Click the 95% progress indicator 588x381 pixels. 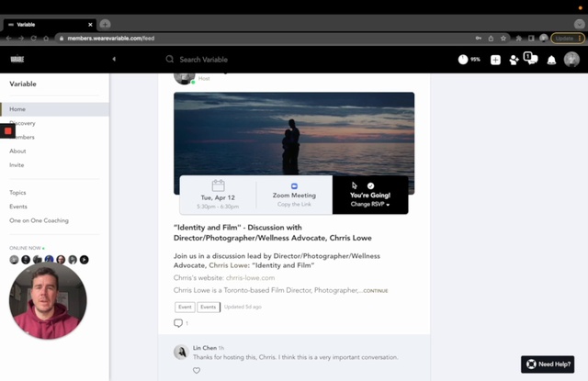pos(469,60)
